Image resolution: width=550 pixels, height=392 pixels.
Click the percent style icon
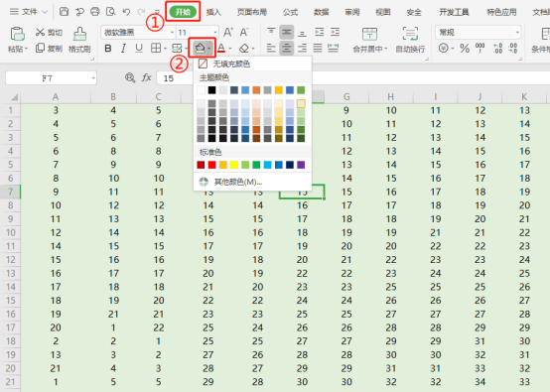(x=465, y=48)
